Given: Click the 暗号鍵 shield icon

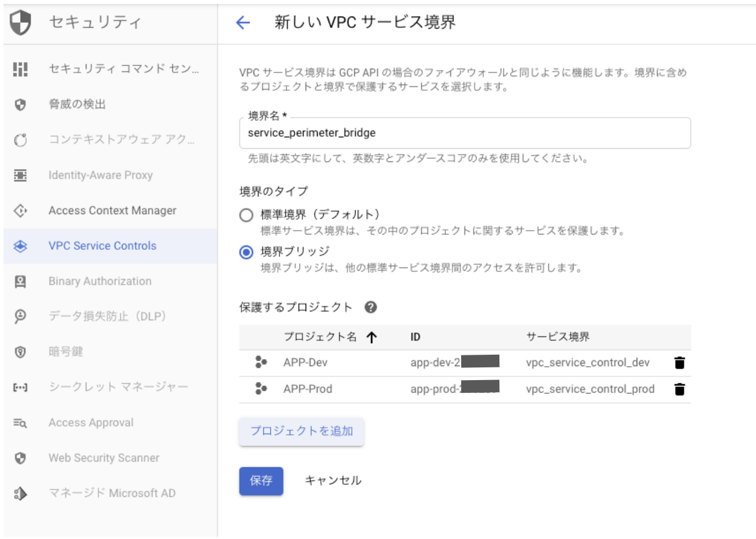Looking at the screenshot, I should click(20, 351).
